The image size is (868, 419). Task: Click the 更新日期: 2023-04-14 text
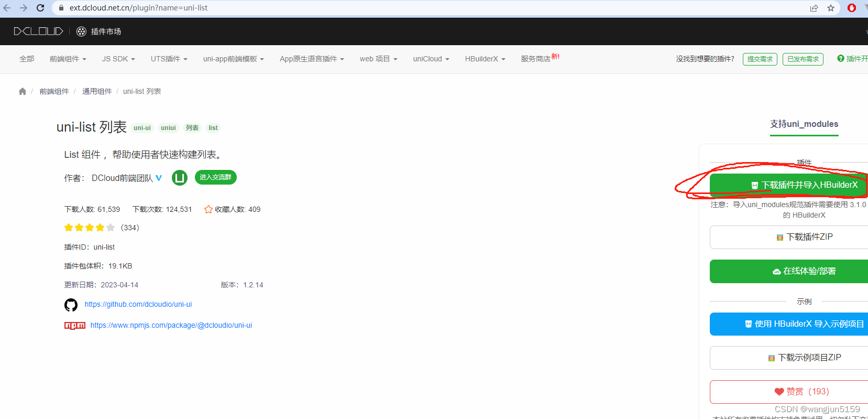(101, 285)
